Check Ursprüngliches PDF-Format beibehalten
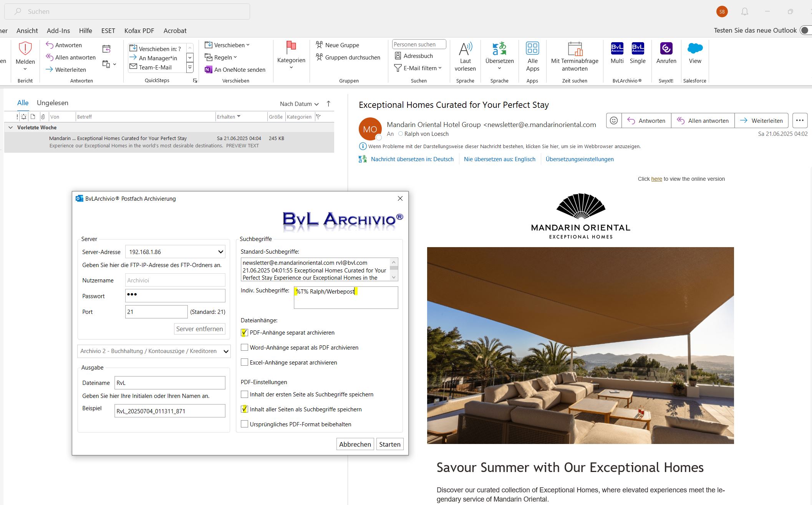812x505 pixels. coord(244,424)
